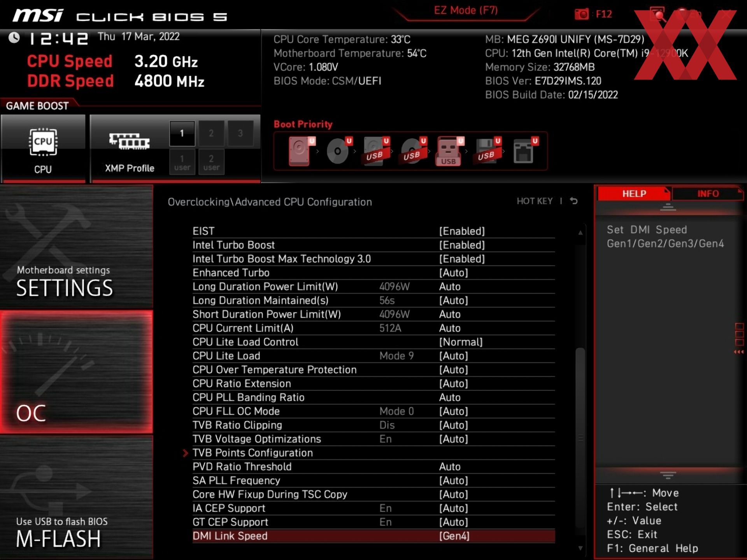Open the HELP tab

pos(633,194)
